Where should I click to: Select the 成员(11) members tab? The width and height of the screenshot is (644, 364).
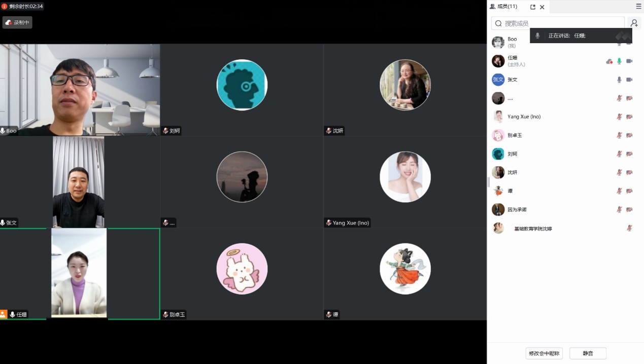click(503, 7)
